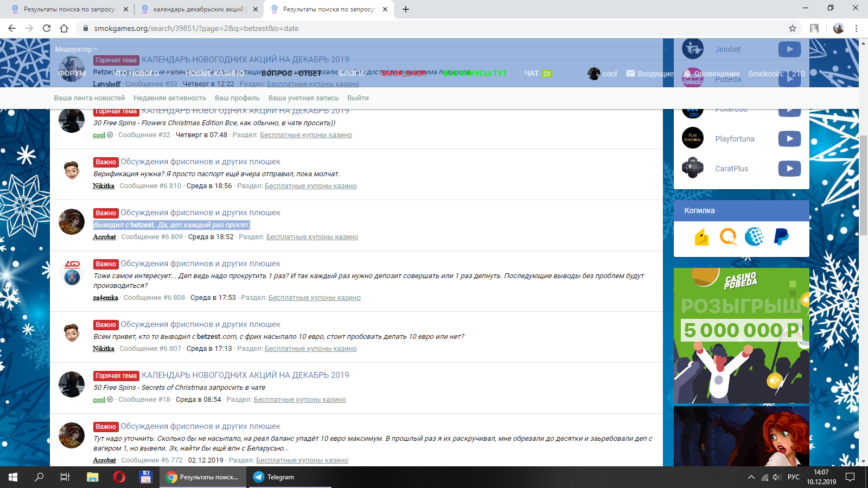This screenshot has width=868, height=488.
Task: Switch to the first Результаты поиска tab
Action: pos(69,9)
